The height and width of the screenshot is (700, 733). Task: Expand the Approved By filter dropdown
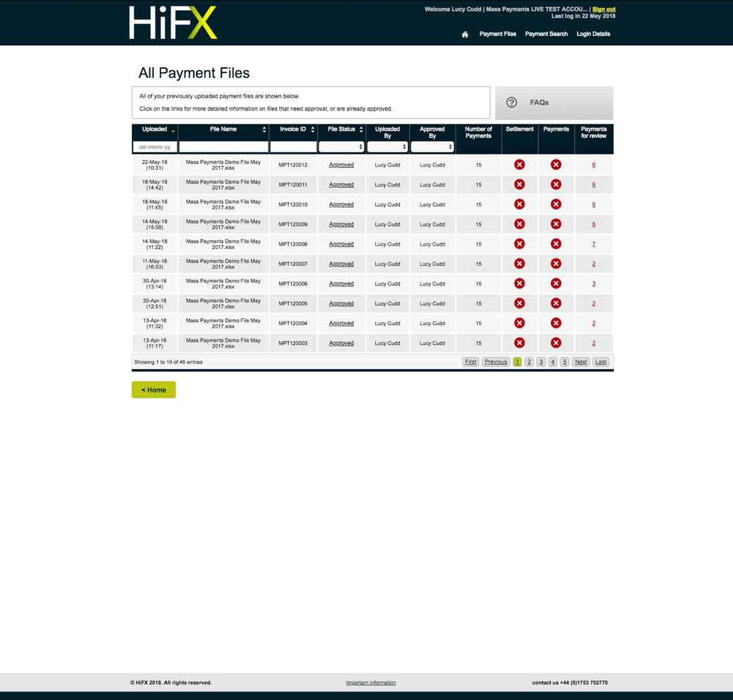432,147
